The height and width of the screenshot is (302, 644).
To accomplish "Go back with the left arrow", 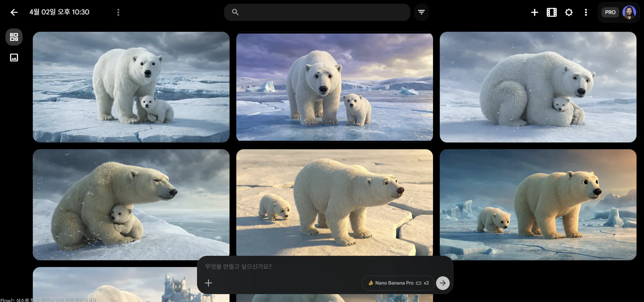I will [14, 12].
